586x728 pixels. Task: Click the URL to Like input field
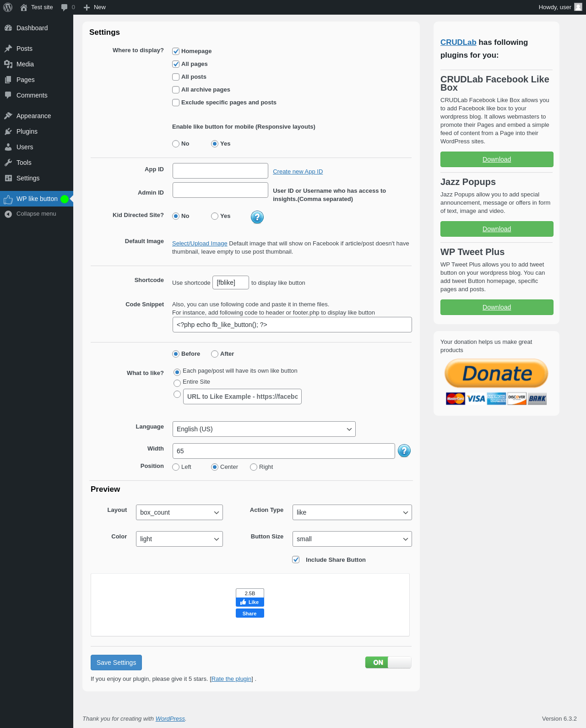(242, 397)
